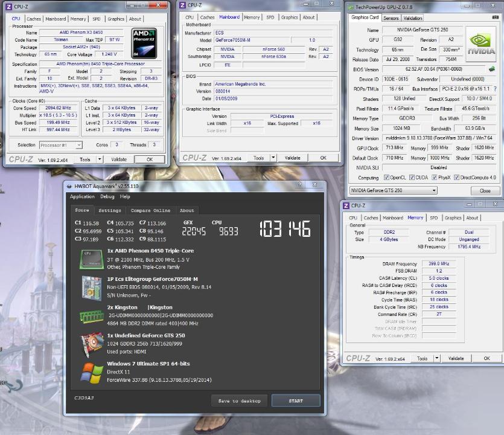Click OK button in CPU-Z Mainboard window
This screenshot has height=435, width=504.
pyautogui.click(x=324, y=158)
